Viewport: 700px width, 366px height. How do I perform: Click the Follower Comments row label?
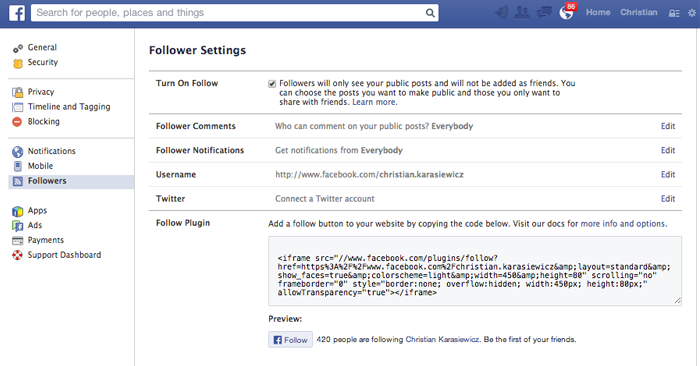click(x=196, y=126)
